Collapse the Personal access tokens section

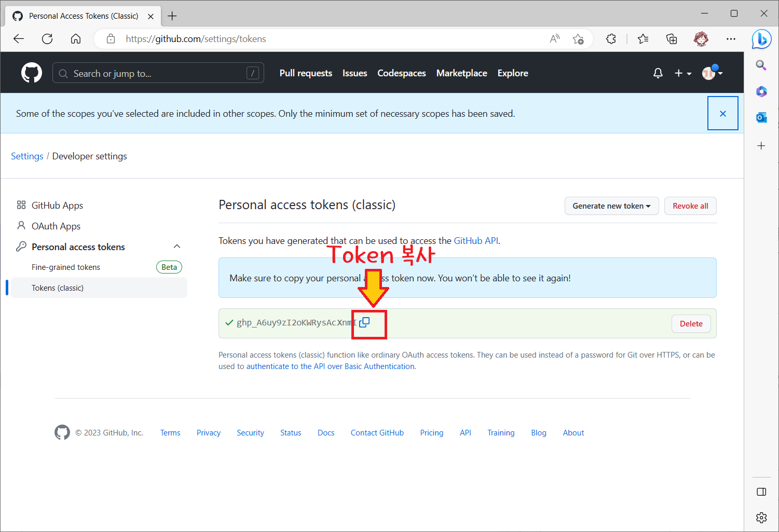177,247
